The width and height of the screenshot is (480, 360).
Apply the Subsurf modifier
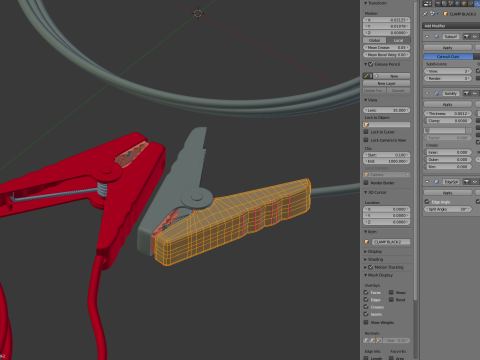click(448, 48)
